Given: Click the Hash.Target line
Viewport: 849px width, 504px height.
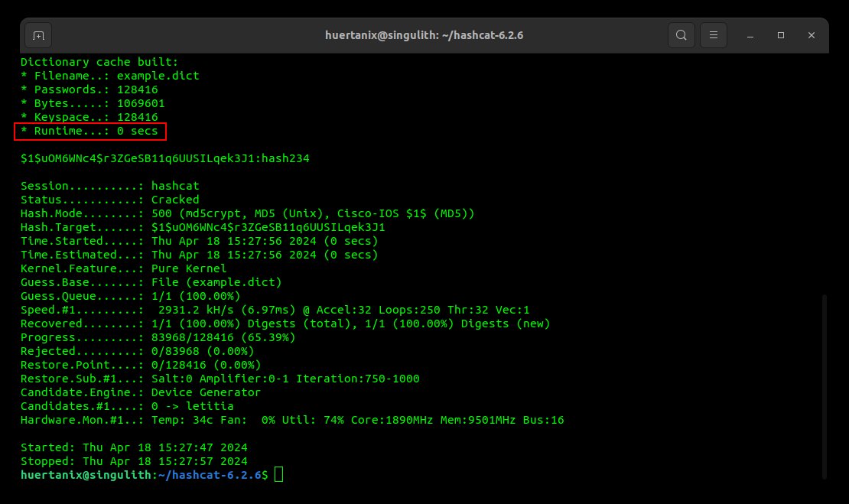Looking at the screenshot, I should (x=203, y=227).
